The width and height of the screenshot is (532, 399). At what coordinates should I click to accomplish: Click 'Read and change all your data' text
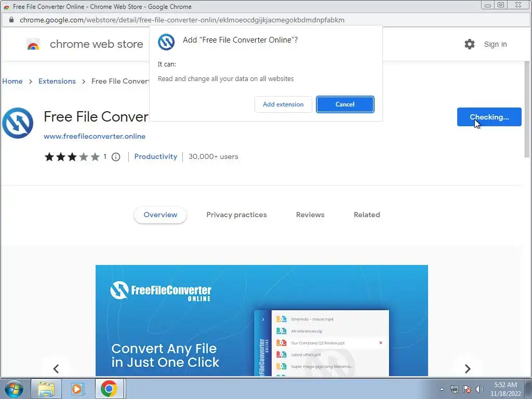coord(225,79)
